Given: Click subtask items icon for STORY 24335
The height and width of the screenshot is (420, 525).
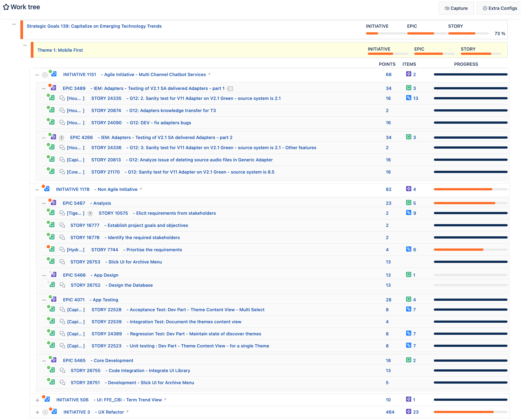Looking at the screenshot, I should 412,99.
